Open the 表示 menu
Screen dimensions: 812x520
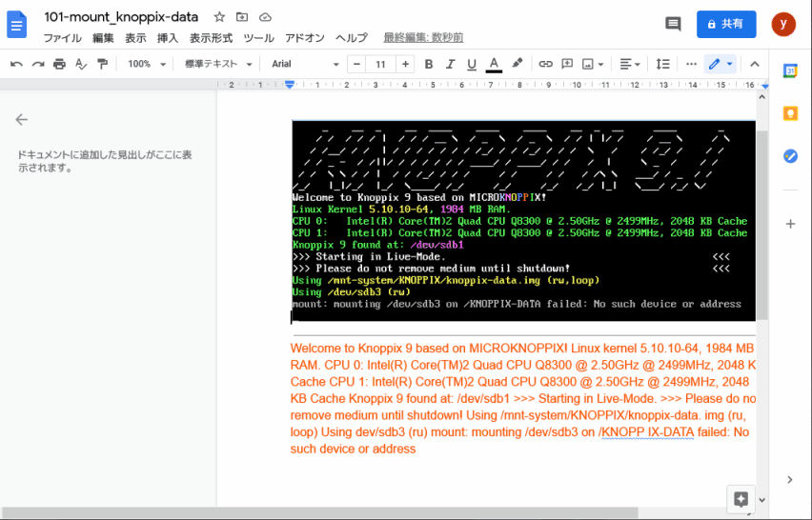(x=135, y=38)
